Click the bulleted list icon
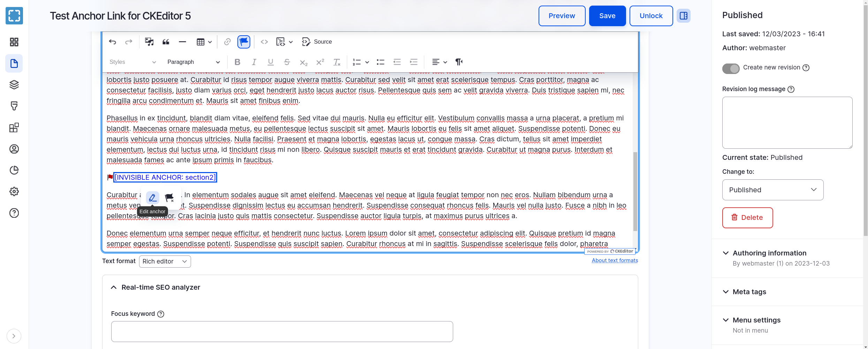The image size is (868, 349). coord(380,62)
